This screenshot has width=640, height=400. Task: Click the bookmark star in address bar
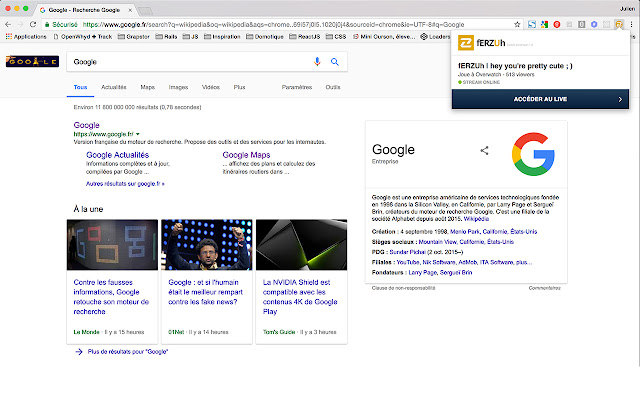(x=517, y=23)
